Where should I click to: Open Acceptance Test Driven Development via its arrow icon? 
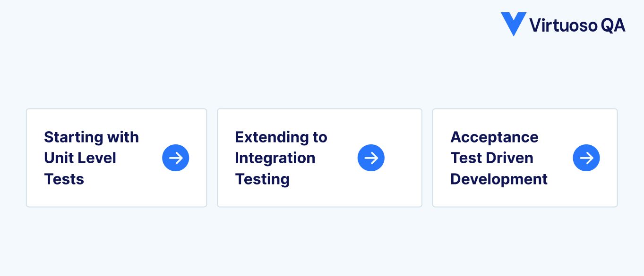click(x=586, y=158)
